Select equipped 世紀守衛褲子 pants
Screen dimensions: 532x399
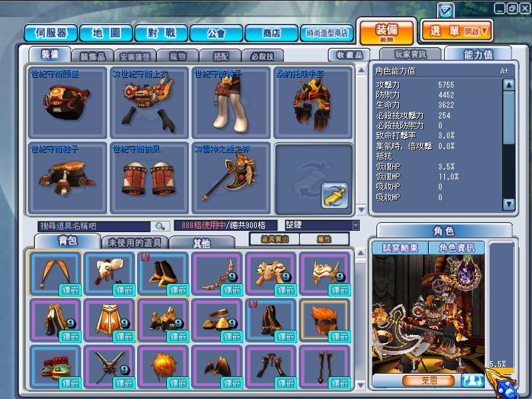point(231,102)
